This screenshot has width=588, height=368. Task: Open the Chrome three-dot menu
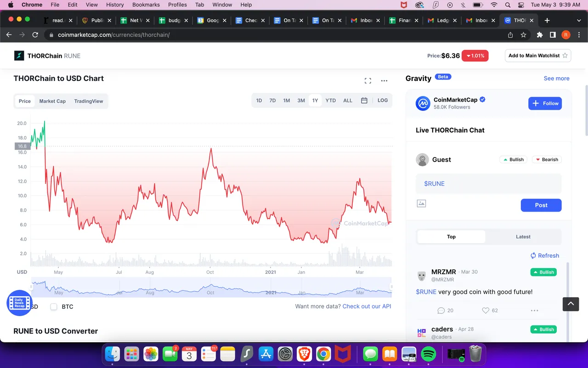pyautogui.click(x=578, y=35)
